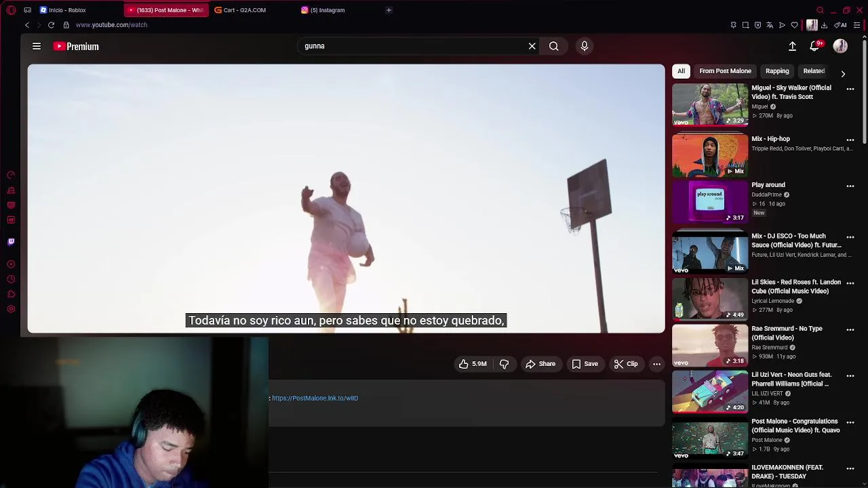Go to YouTube Premium home logo
Viewport: 868px width, 488px height.
(x=76, y=46)
